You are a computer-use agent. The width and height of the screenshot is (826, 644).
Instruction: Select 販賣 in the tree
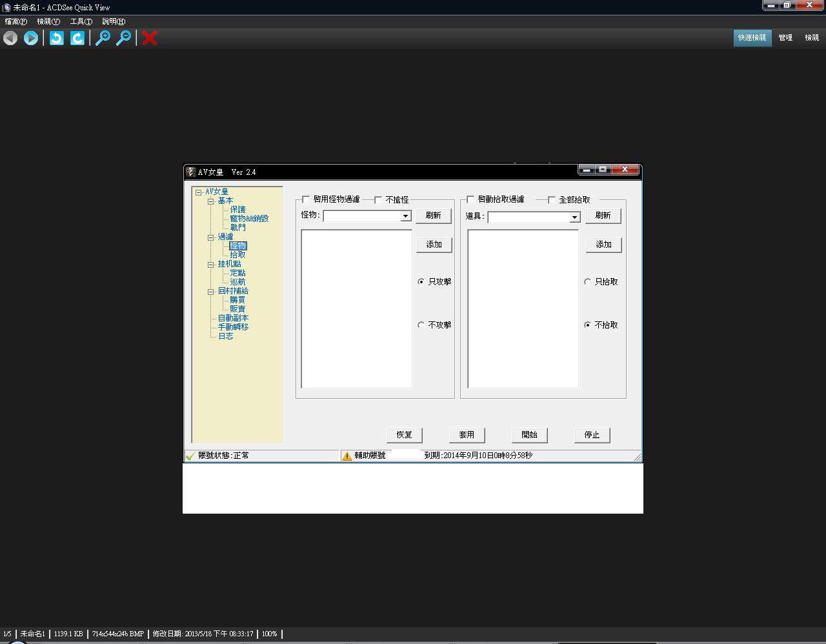click(237, 309)
